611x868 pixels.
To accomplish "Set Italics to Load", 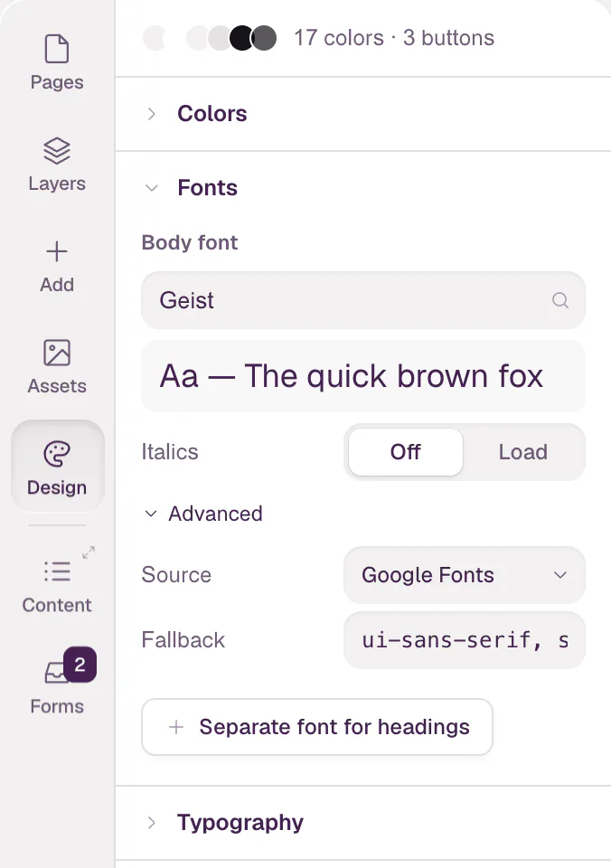I will [x=523, y=452].
